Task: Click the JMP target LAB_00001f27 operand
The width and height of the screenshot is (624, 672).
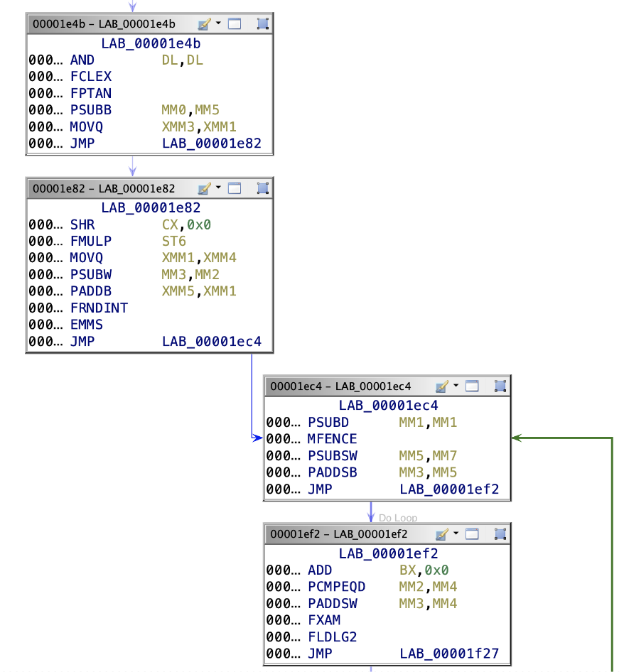Action: pyautogui.click(x=448, y=654)
